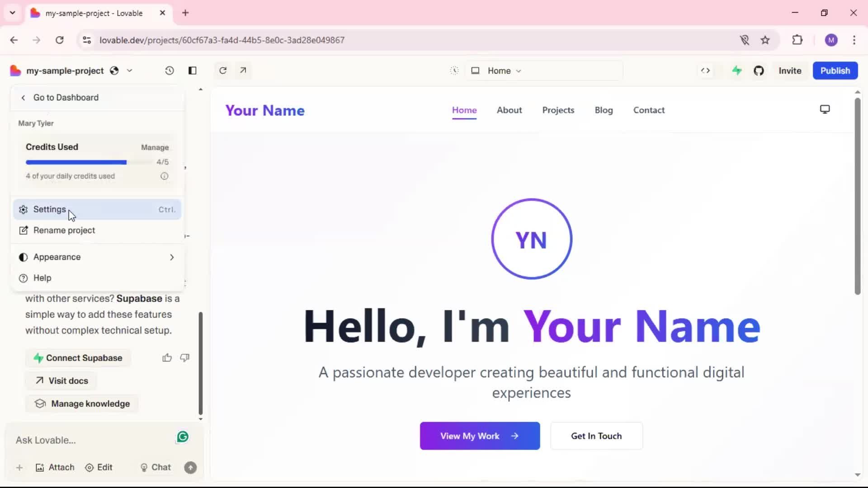Click the plus icon below chat input
The width and height of the screenshot is (868, 488).
[19, 468]
